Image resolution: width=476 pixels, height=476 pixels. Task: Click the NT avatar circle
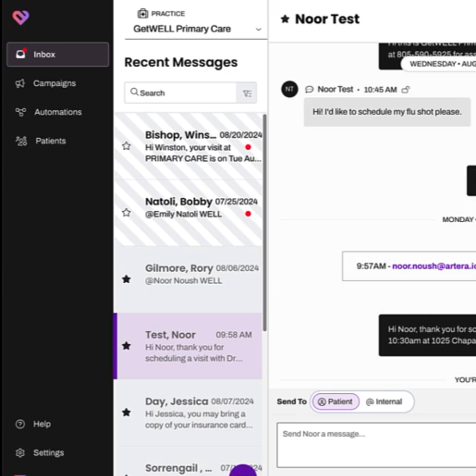[x=289, y=89]
